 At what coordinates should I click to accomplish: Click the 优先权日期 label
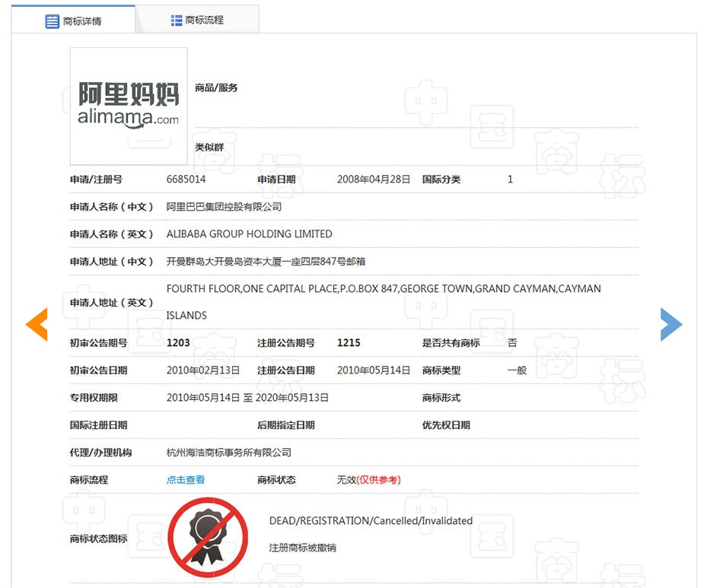(x=446, y=425)
